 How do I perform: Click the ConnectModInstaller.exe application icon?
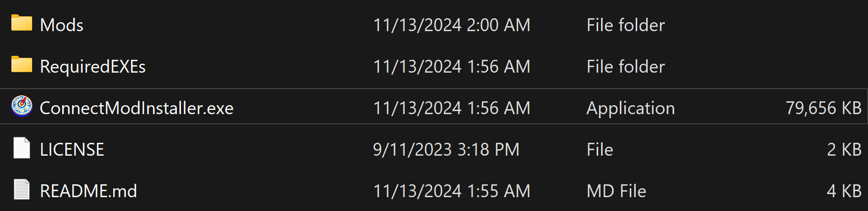click(22, 106)
